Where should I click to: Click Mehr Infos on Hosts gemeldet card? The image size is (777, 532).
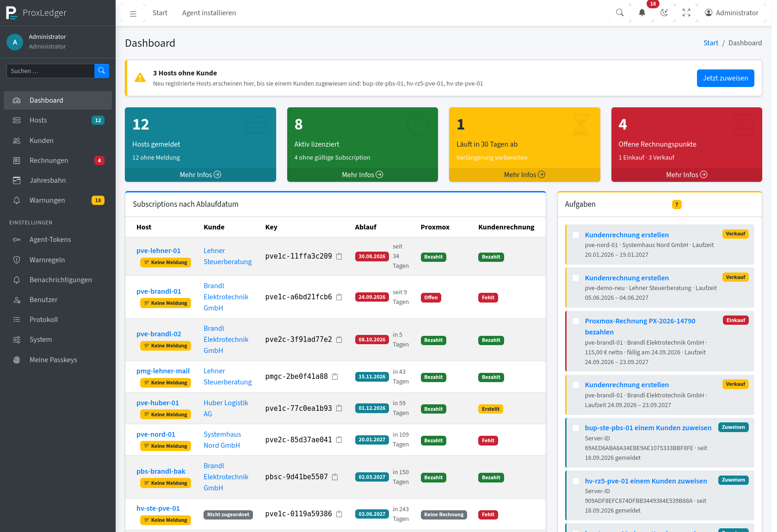[200, 174]
